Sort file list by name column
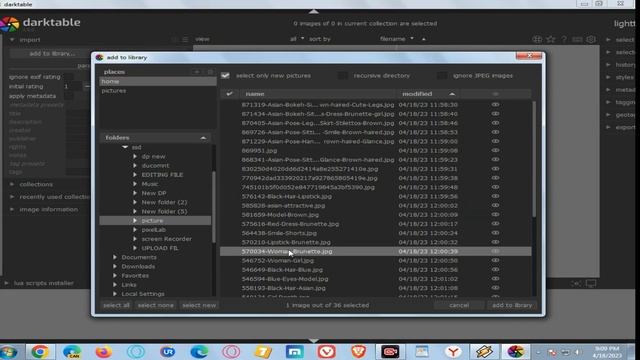This screenshot has height=360, width=640. click(318, 94)
